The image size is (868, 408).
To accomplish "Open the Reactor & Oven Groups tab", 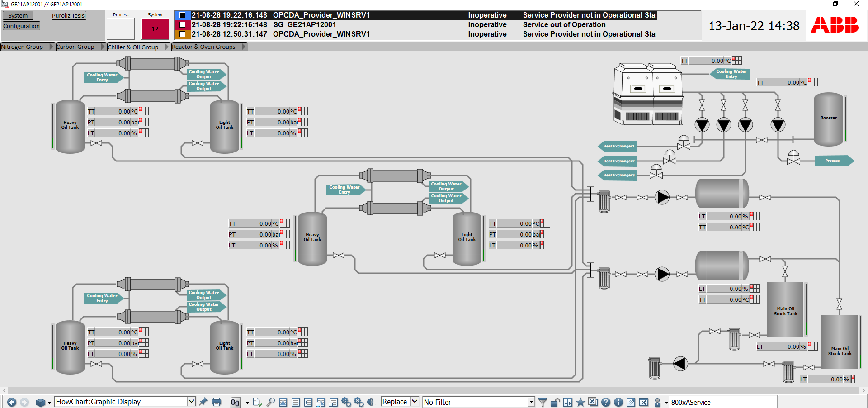I will (203, 47).
